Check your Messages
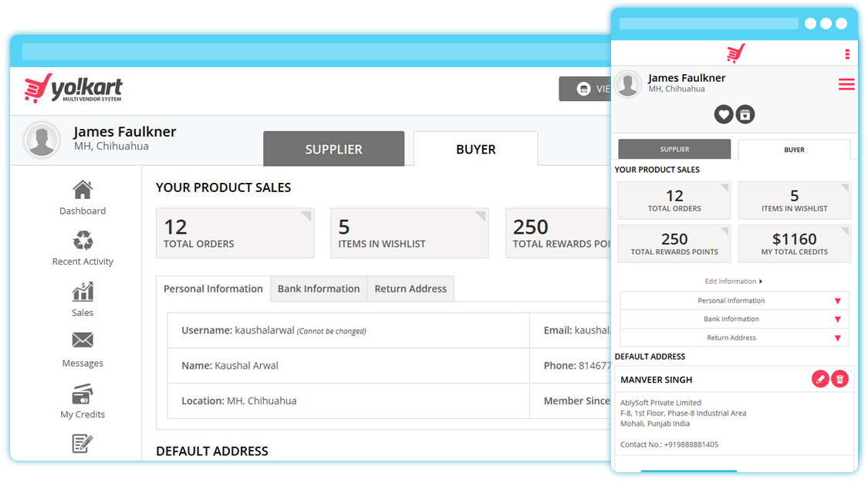 coord(83,350)
